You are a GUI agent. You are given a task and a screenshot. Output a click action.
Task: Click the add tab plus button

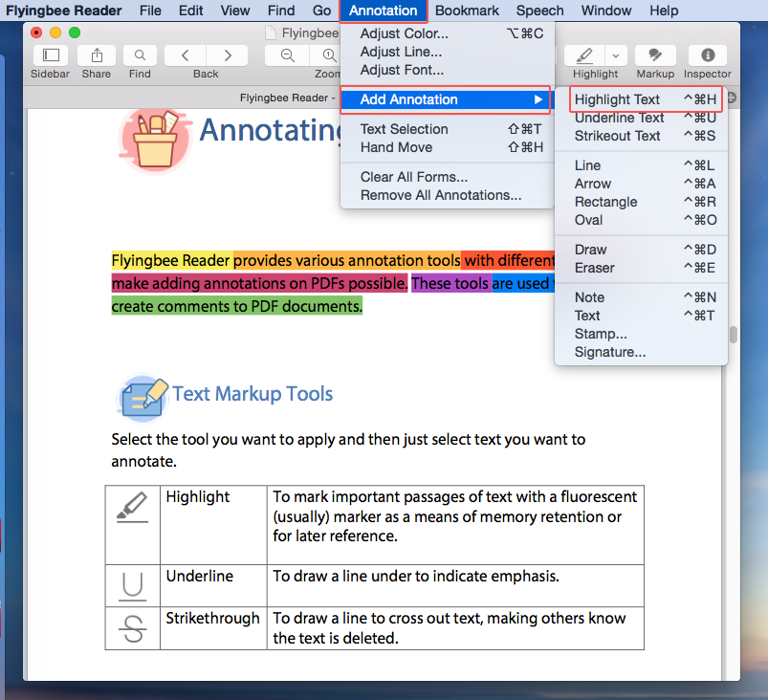[732, 98]
